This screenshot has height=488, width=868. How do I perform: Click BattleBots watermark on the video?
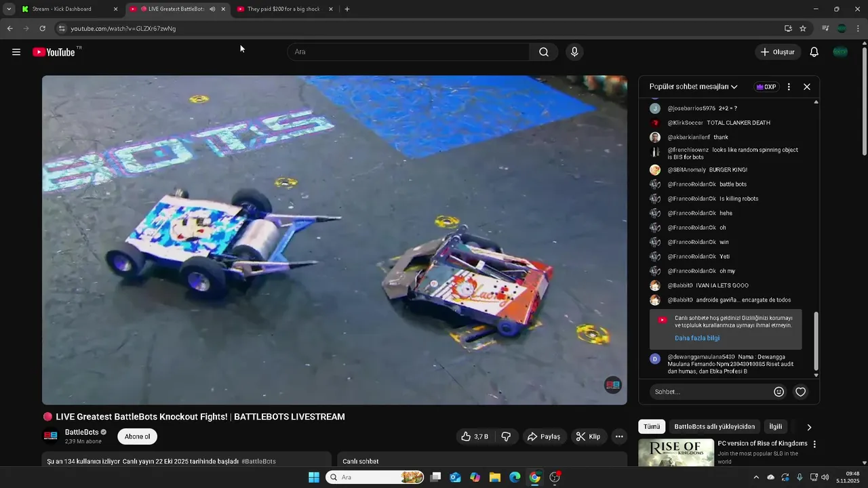click(x=613, y=385)
